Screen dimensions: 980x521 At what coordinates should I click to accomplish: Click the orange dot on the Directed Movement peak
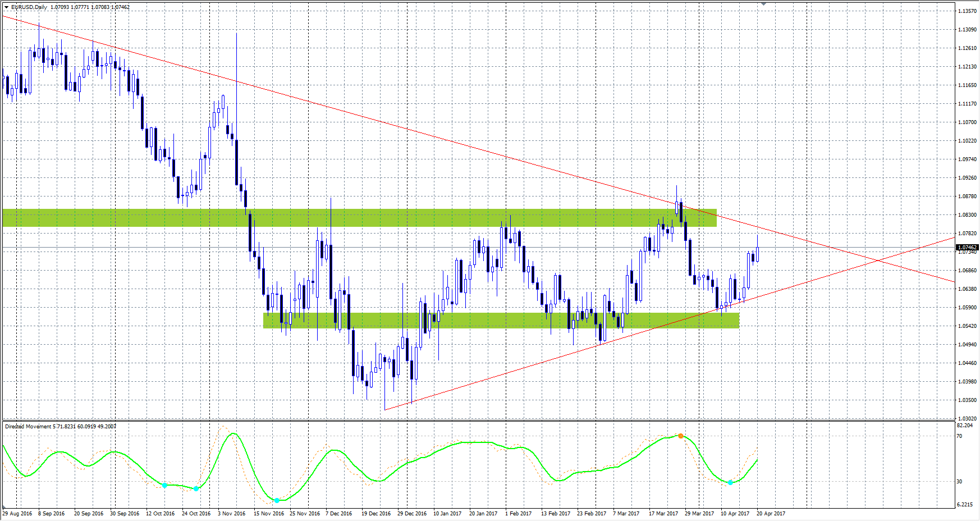tap(681, 436)
